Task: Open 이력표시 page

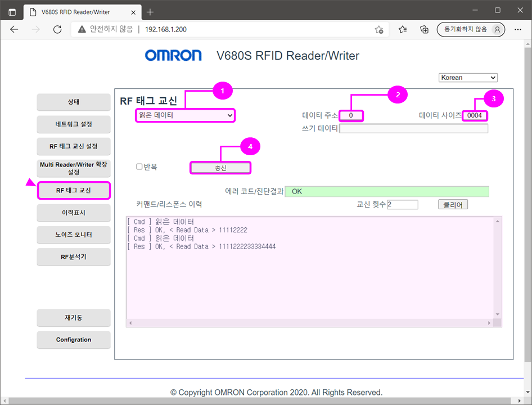Action: 74,213
